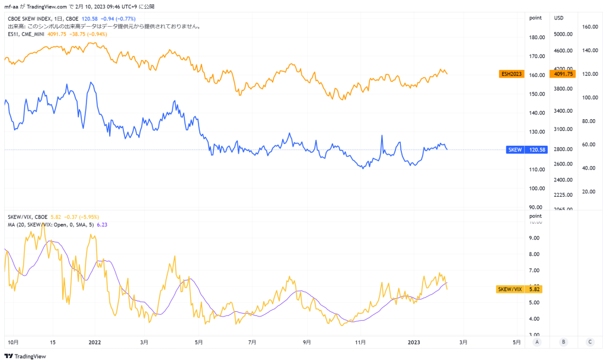Click the TradingView logo icon
Image resolution: width=607 pixels, height=364 pixels.
click(x=8, y=356)
